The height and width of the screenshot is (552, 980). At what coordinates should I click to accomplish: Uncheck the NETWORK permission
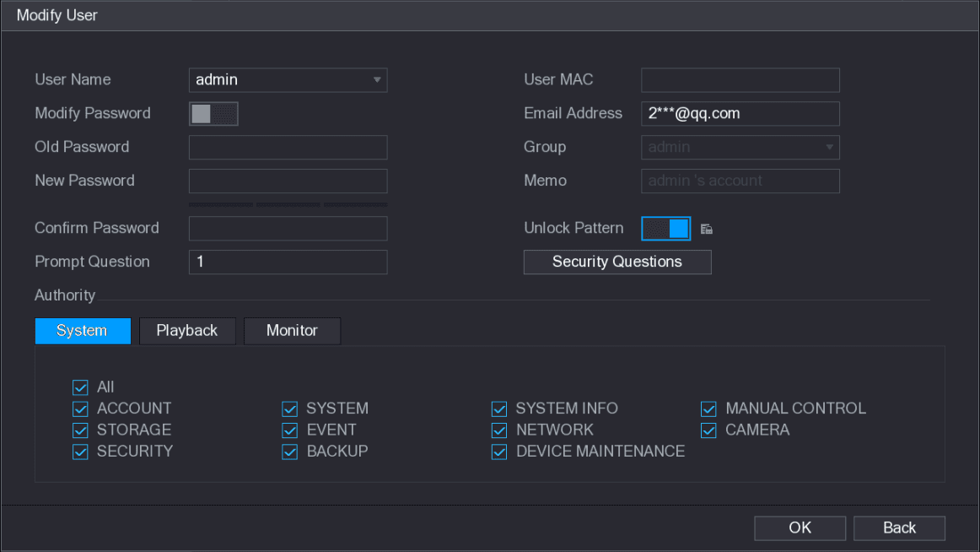pyautogui.click(x=498, y=430)
